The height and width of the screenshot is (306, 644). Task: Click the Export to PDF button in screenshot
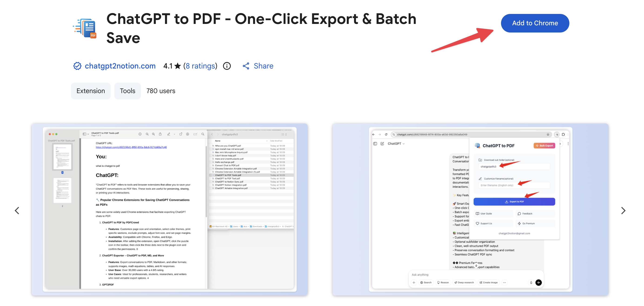[x=514, y=202]
